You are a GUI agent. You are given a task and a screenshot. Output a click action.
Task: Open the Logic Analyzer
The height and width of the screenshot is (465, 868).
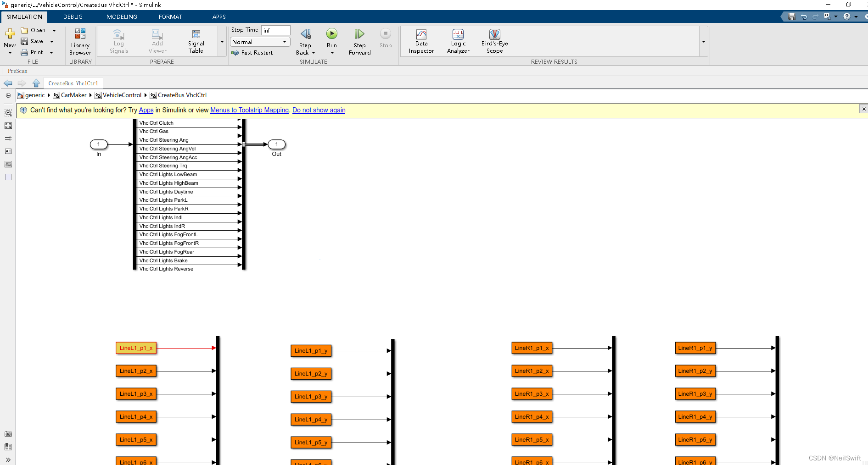tap(458, 41)
